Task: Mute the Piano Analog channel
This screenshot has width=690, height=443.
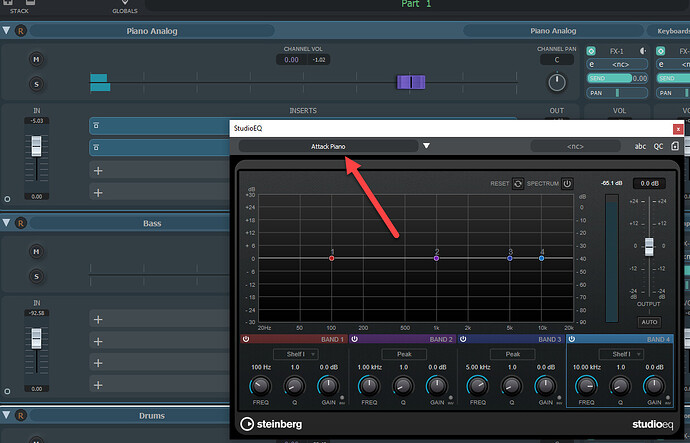Action: pos(36,59)
